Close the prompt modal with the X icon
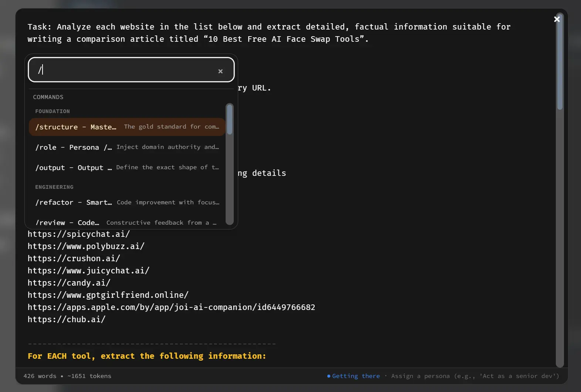581x392 pixels. tap(557, 19)
